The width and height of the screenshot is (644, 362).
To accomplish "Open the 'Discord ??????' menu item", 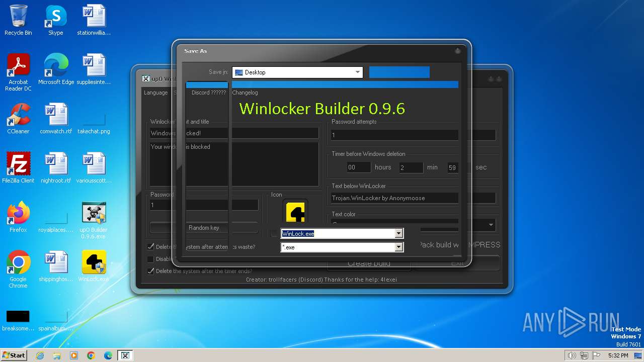I will tap(209, 93).
